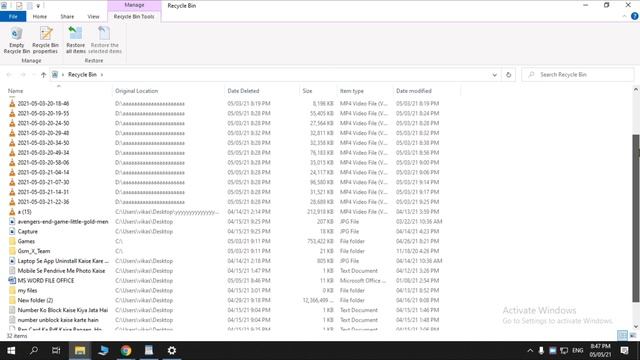
Task: Refresh the Recycle Bin view
Action: [508, 75]
